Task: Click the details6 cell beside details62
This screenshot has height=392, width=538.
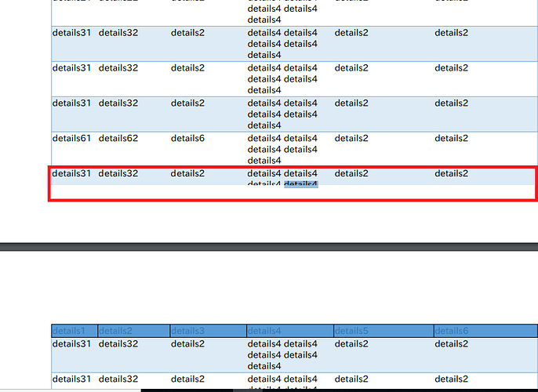Action: click(187, 139)
